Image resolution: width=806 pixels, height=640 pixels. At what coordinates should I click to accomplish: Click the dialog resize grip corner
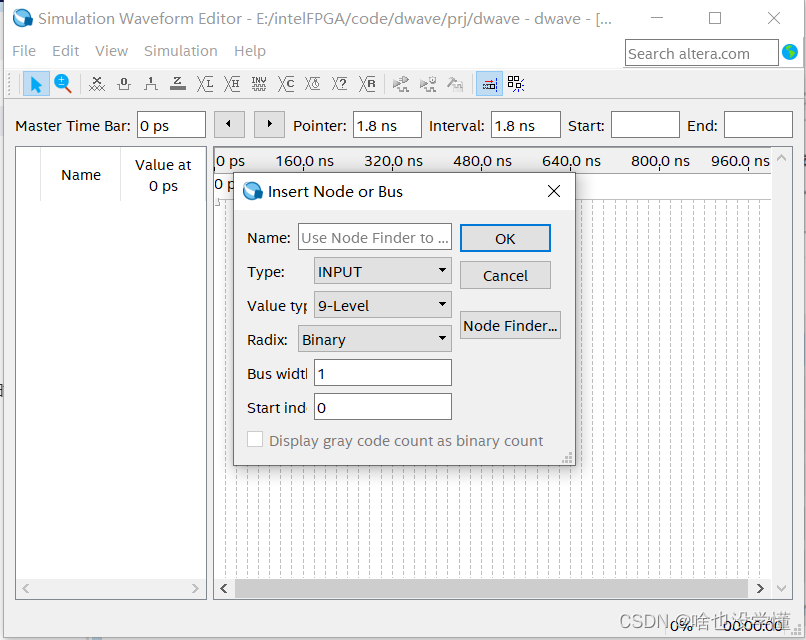click(567, 458)
